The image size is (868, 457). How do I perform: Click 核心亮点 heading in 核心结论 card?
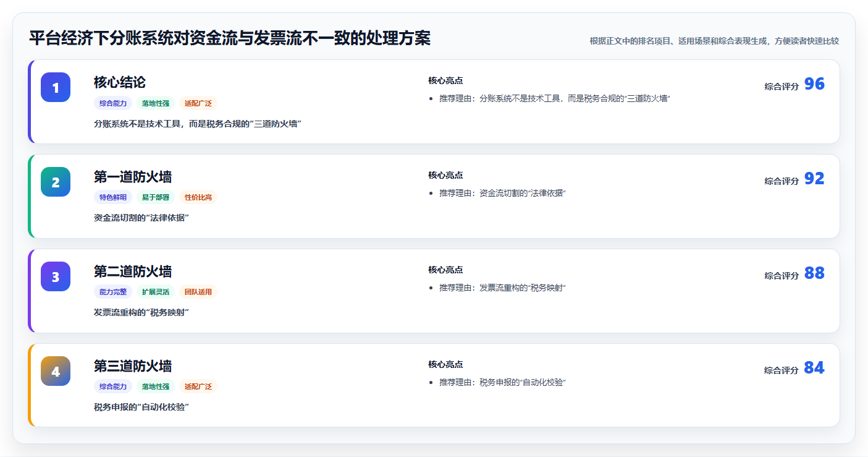tap(445, 80)
